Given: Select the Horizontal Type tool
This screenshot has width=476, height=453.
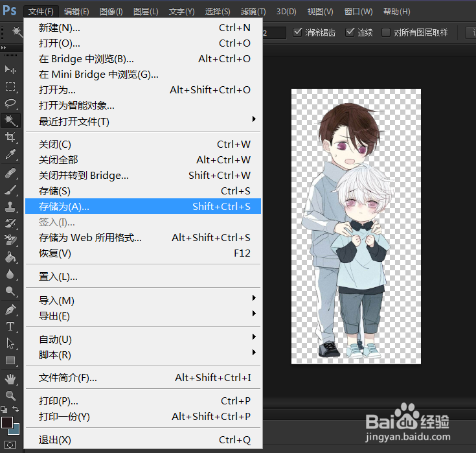Looking at the screenshot, I should click(10, 327).
